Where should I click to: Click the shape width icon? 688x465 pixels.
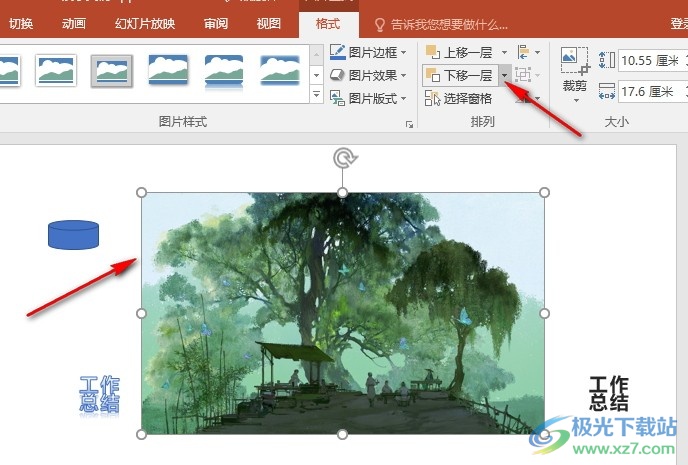[607, 91]
